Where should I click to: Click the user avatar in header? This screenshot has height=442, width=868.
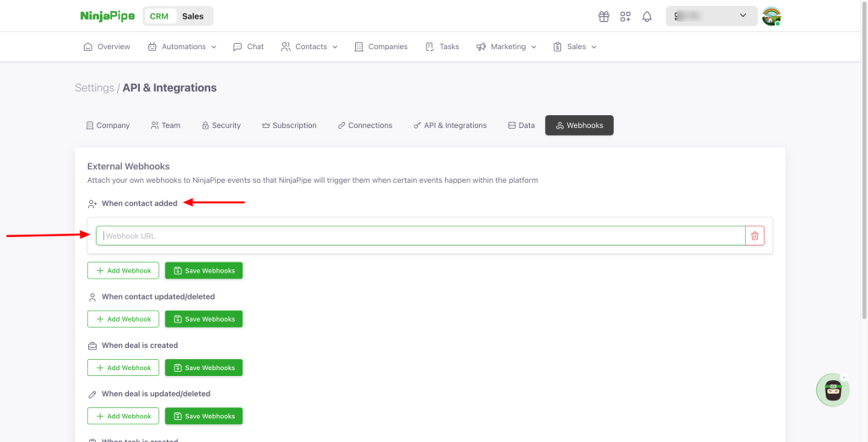click(771, 16)
